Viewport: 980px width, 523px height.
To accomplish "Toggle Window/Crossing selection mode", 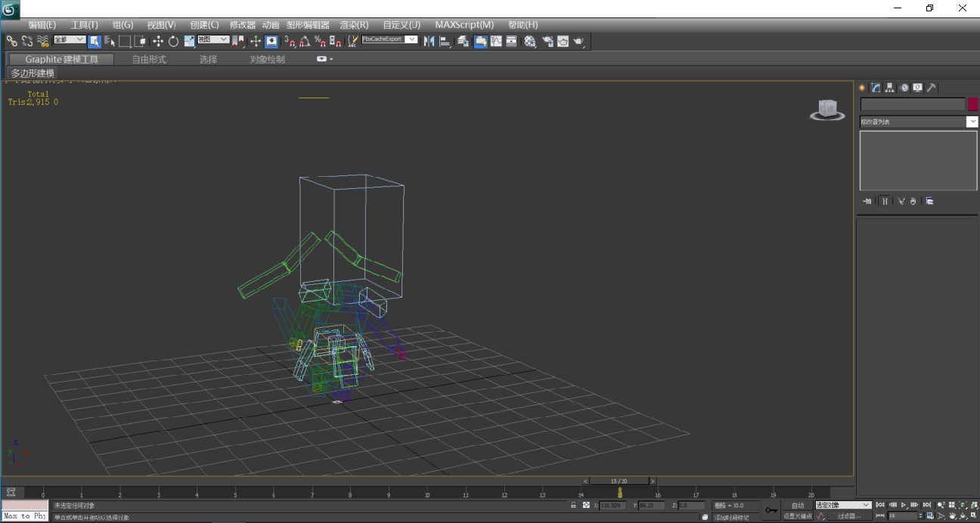I will pos(140,41).
